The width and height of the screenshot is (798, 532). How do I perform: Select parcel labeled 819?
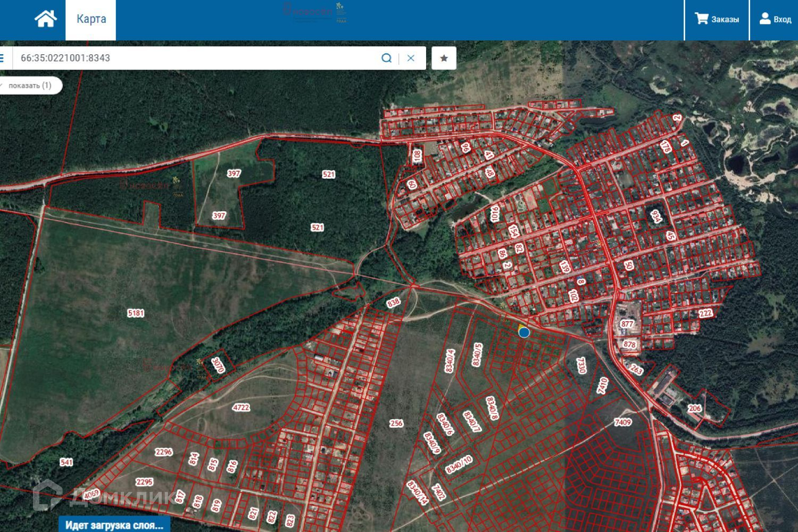pos(216,505)
